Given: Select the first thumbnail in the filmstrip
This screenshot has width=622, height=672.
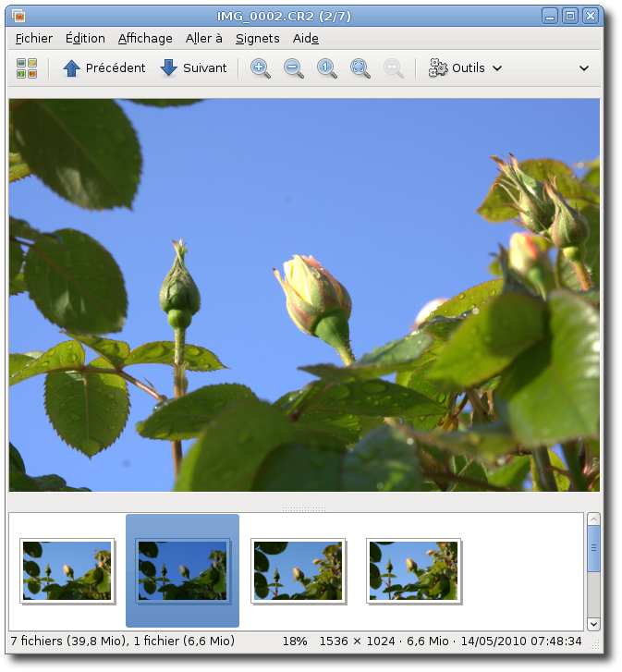Looking at the screenshot, I should click(x=67, y=570).
